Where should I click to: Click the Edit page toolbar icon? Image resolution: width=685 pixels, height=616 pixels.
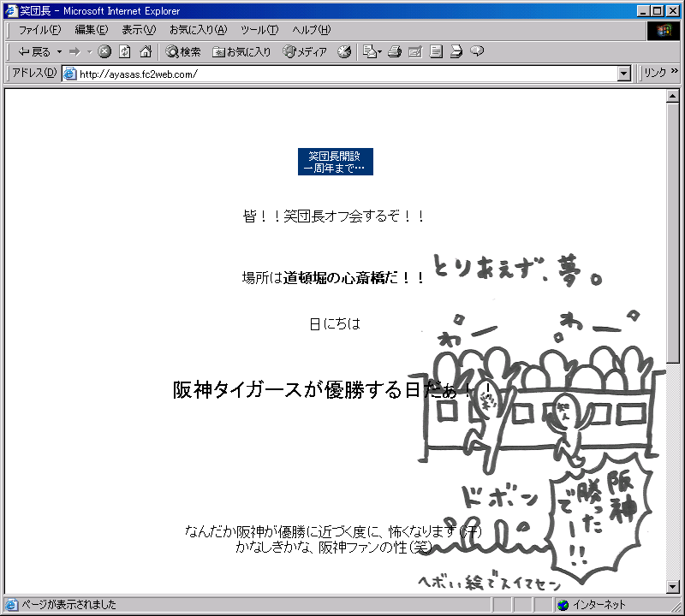point(415,52)
